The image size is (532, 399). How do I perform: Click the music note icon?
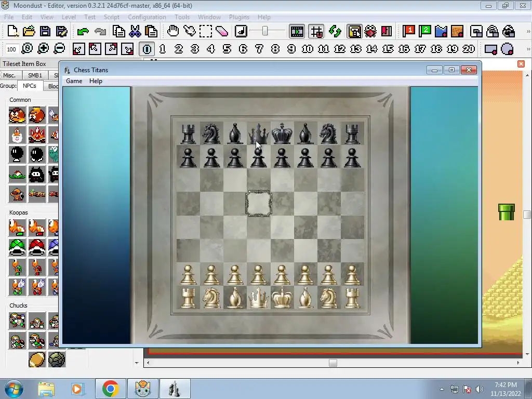241,31
